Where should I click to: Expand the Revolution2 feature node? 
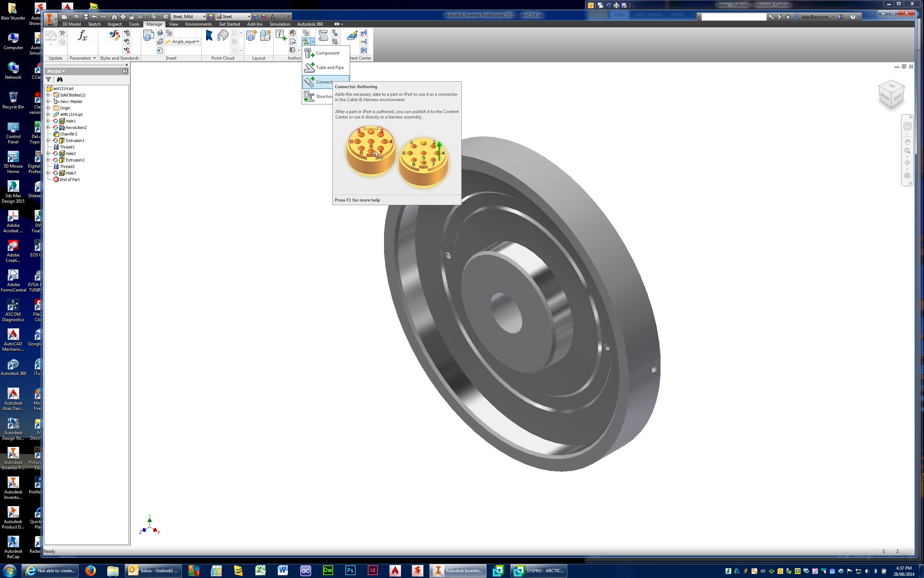click(48, 127)
